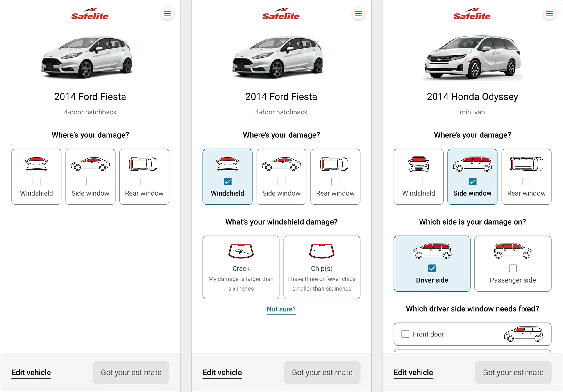Click the Honda Odyssey vehicle photo
563x392 pixels.
(472, 58)
